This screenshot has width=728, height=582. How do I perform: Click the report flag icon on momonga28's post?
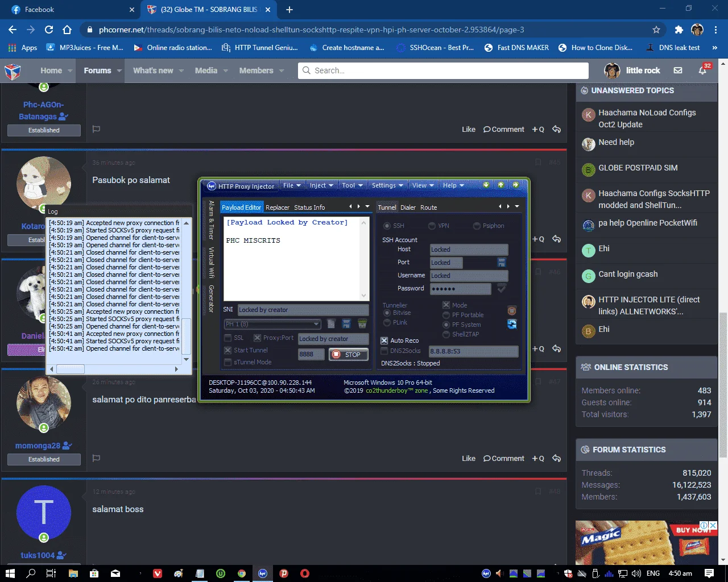click(96, 458)
